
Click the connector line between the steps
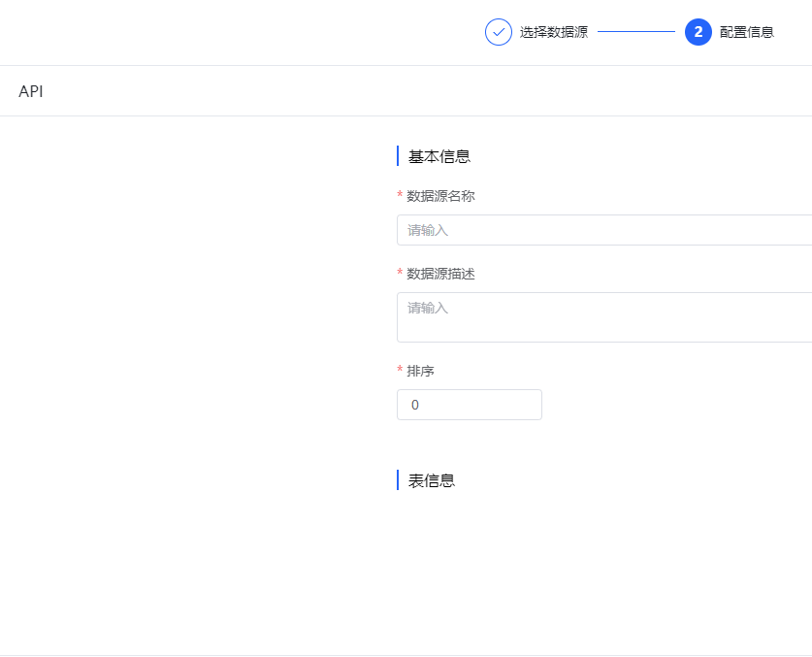point(636,32)
